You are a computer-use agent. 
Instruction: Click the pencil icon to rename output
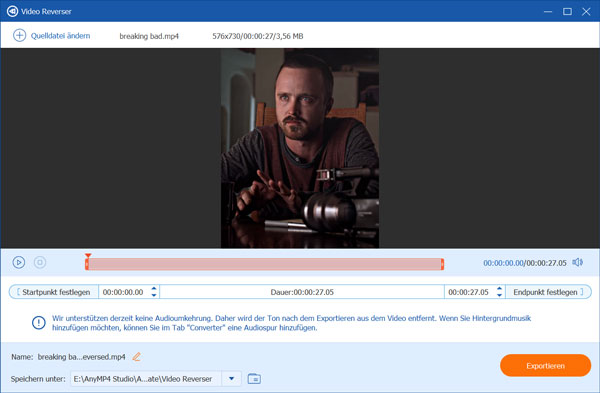(x=137, y=357)
